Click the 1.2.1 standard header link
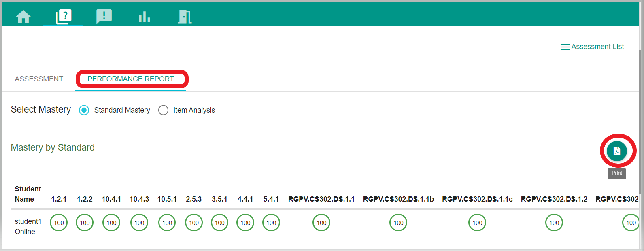644x251 pixels. pyautogui.click(x=59, y=199)
